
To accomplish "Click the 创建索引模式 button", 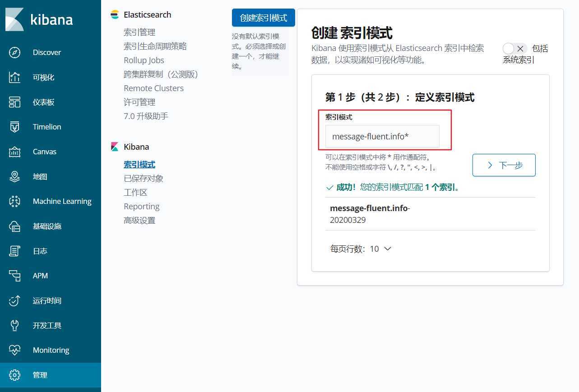I will click(264, 18).
